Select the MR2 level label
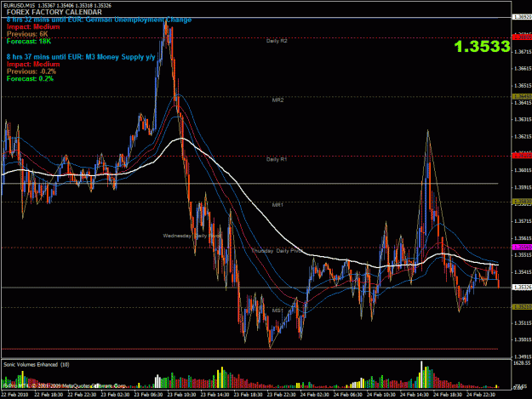This screenshot has width=532, height=399. (x=277, y=100)
